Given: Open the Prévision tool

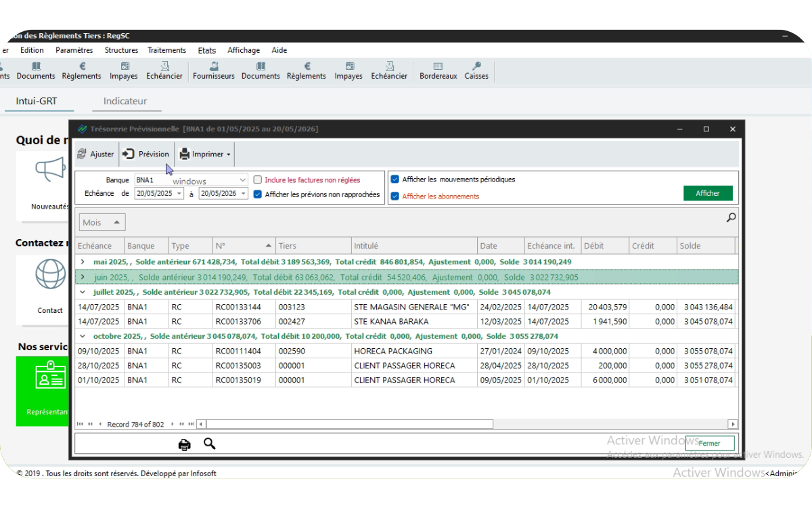Looking at the screenshot, I should click(146, 154).
